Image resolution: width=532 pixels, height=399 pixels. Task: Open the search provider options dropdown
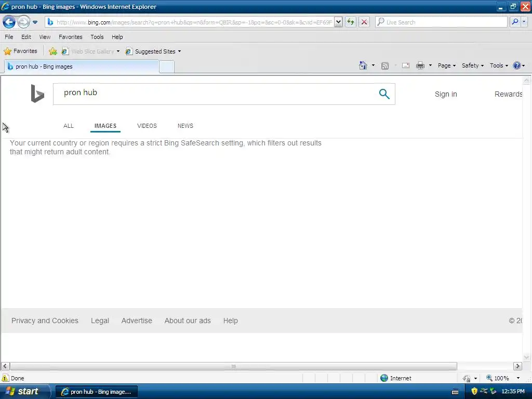(524, 22)
